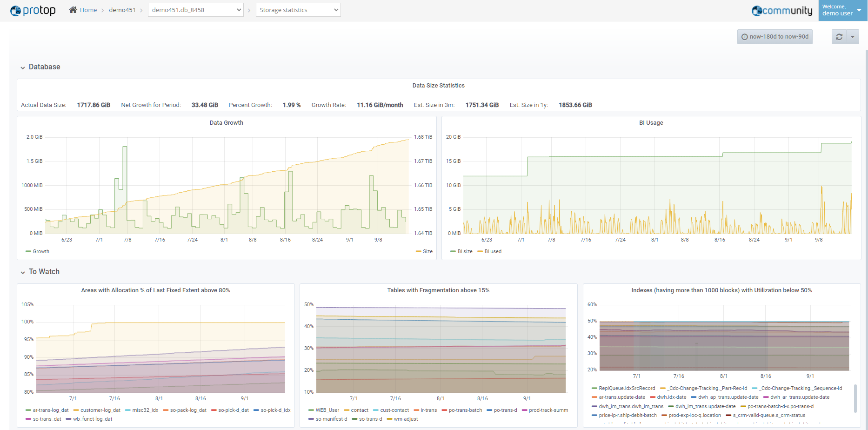Image resolution: width=868 pixels, height=430 pixels.
Task: Click Indexes with Utilization below 50% title
Action: (x=721, y=290)
